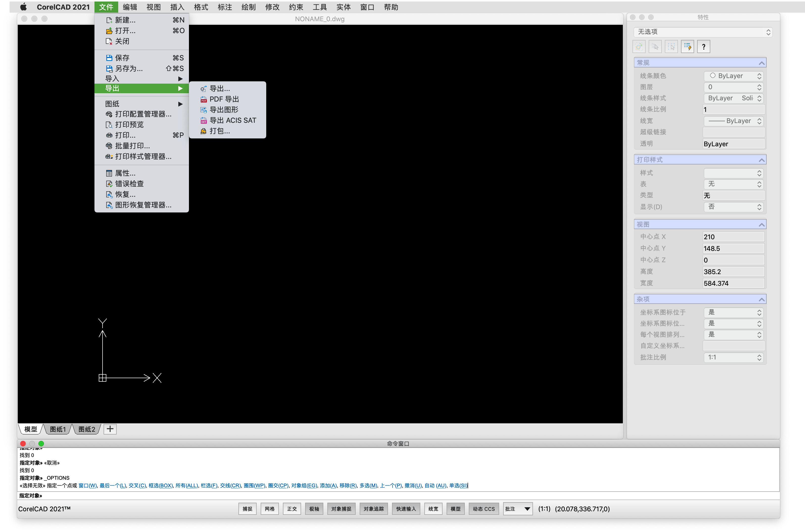Toggle 正交 ortho mode button

tap(292, 509)
